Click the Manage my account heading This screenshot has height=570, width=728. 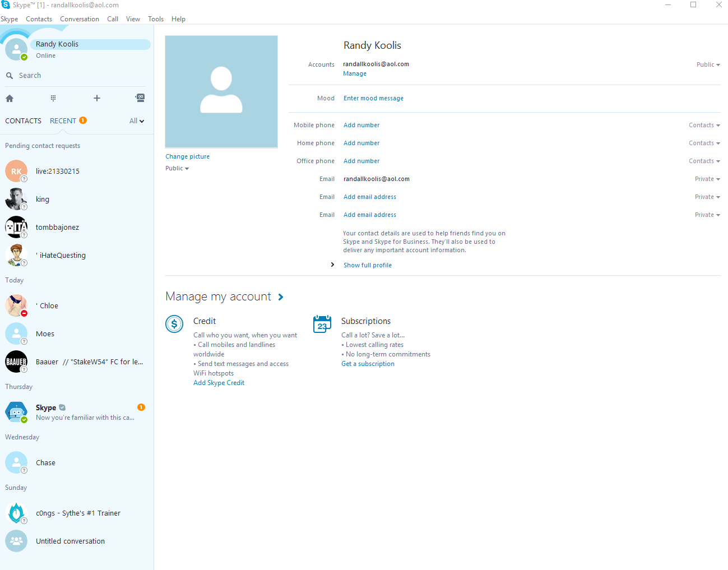pyautogui.click(x=218, y=296)
